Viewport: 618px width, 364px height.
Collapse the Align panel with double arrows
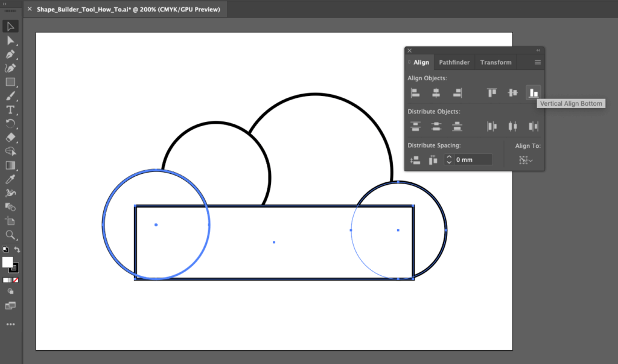pos(537,51)
